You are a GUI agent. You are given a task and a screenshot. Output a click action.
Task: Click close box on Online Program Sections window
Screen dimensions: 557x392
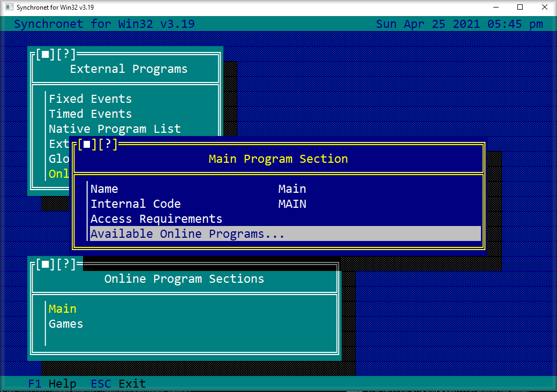click(x=45, y=264)
